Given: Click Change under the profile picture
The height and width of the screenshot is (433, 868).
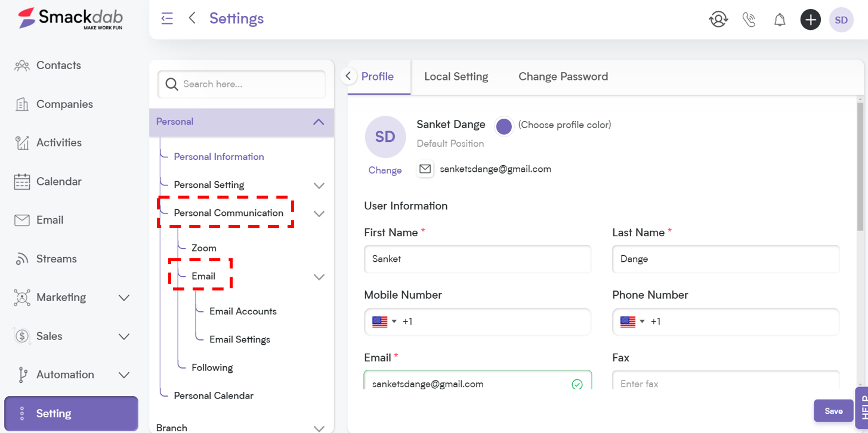Looking at the screenshot, I should [x=385, y=170].
